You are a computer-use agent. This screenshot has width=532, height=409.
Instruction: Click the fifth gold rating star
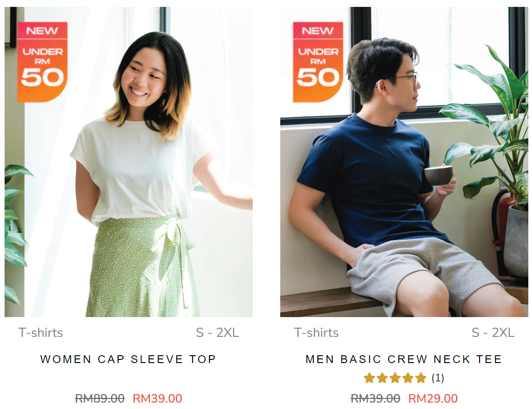click(421, 378)
